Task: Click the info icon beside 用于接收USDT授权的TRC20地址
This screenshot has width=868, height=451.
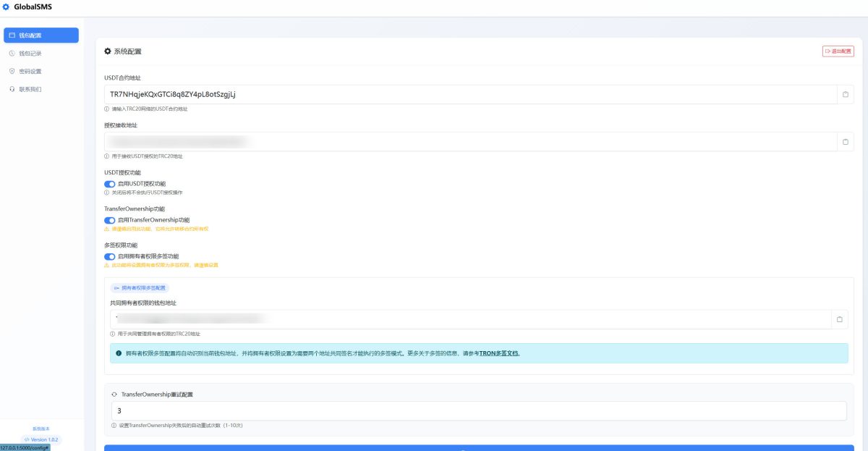Action: click(106, 156)
